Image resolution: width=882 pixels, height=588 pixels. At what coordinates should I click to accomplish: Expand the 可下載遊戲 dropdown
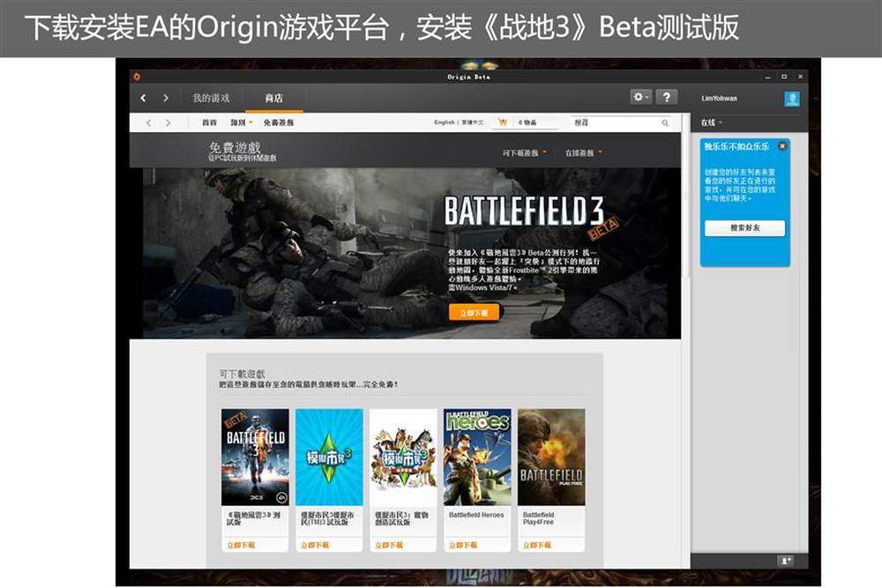524,153
